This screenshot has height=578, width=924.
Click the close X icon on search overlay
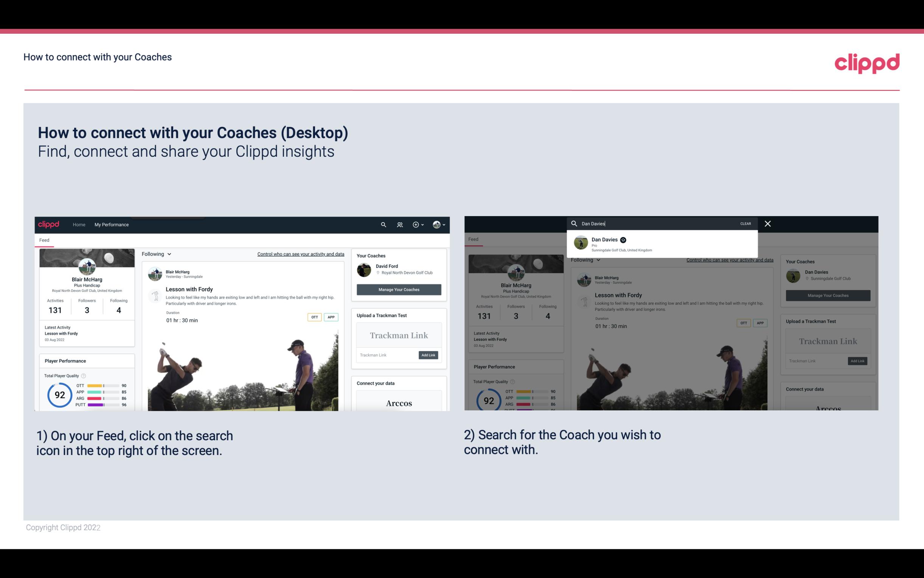tap(768, 223)
